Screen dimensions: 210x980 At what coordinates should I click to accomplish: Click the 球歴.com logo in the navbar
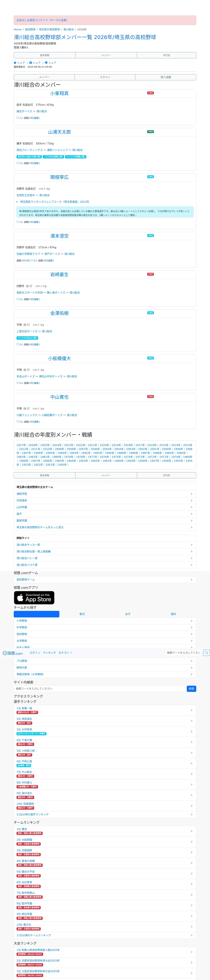click(x=13, y=653)
